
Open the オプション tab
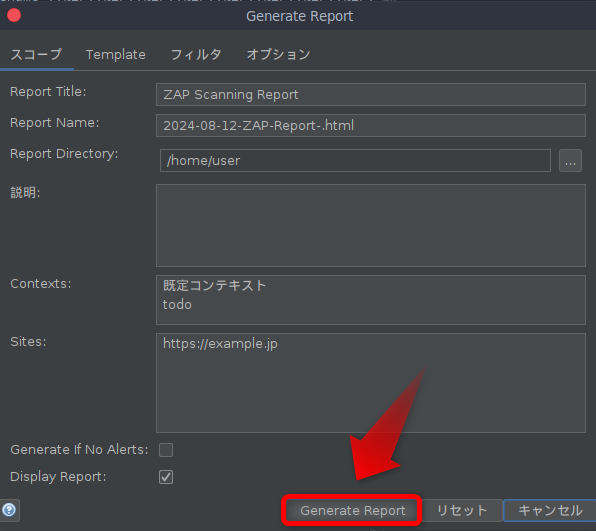pos(278,54)
